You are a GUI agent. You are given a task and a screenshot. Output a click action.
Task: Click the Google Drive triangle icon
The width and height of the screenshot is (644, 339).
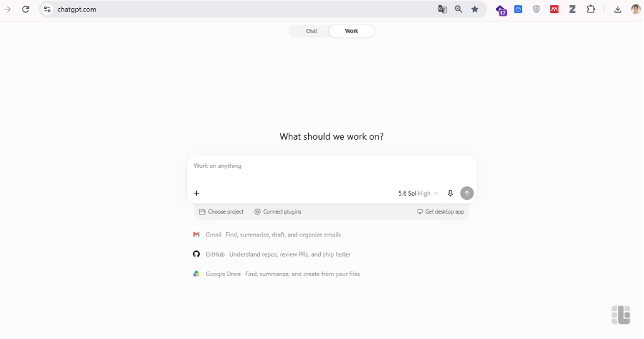pos(196,274)
